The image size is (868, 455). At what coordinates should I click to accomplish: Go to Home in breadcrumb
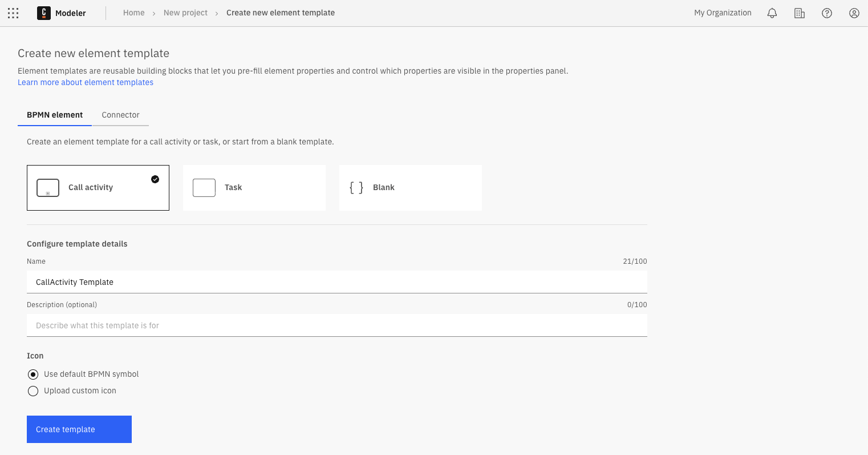[x=133, y=13]
